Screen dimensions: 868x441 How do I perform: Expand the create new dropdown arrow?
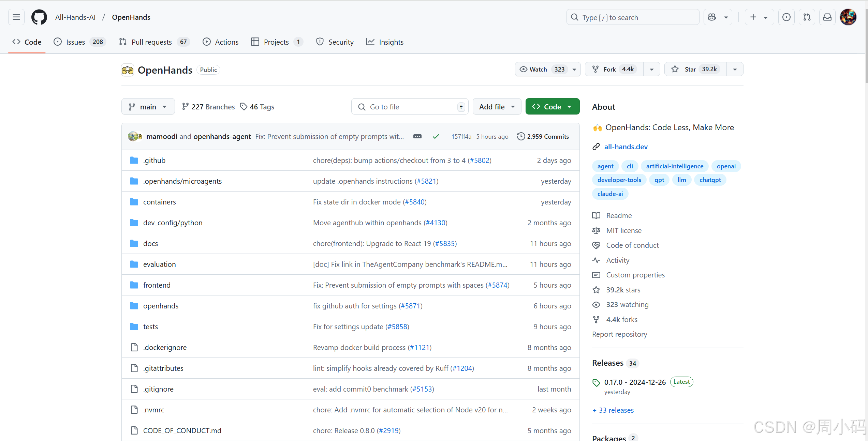[x=766, y=17]
